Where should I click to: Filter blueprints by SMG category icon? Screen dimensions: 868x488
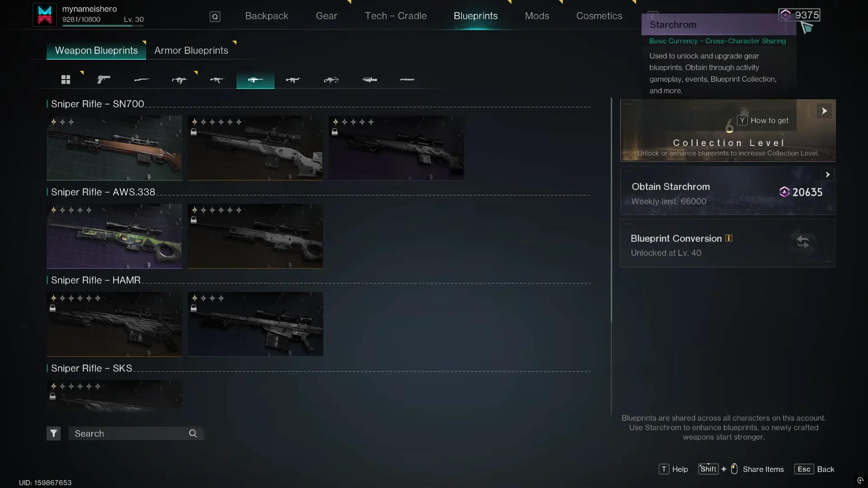coord(179,80)
